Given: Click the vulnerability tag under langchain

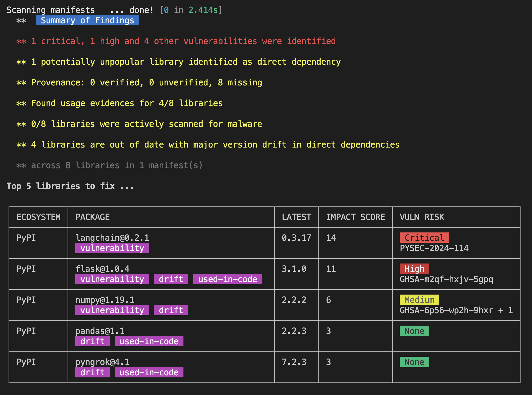Looking at the screenshot, I should (112, 248).
